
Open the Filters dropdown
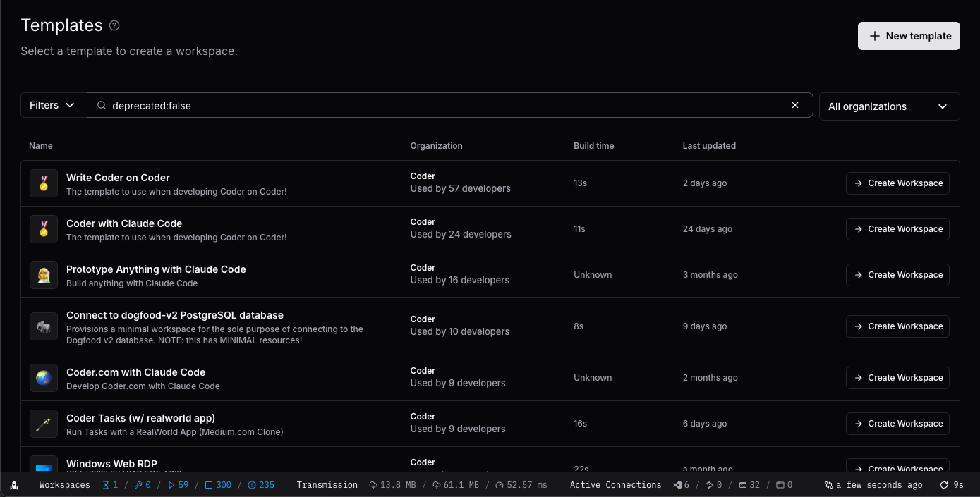click(x=53, y=105)
